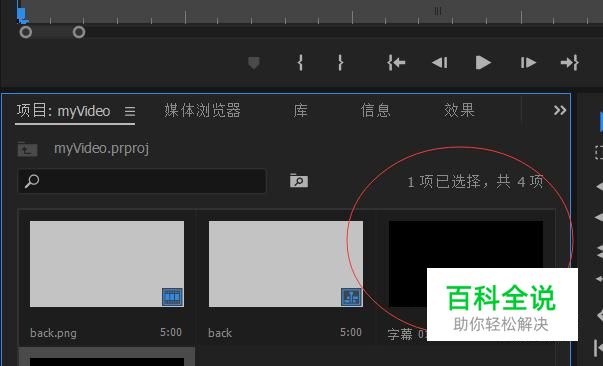Click the Go to In point button
603x366 pixels.
click(x=396, y=62)
